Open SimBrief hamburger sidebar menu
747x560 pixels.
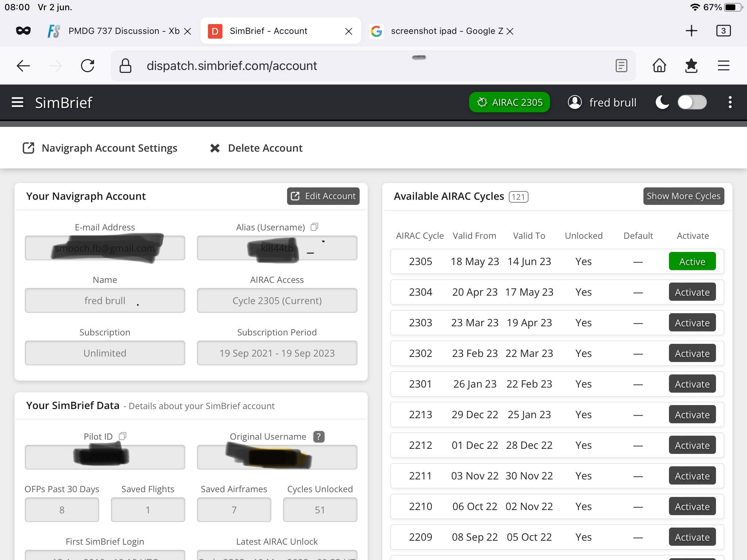[x=17, y=102]
